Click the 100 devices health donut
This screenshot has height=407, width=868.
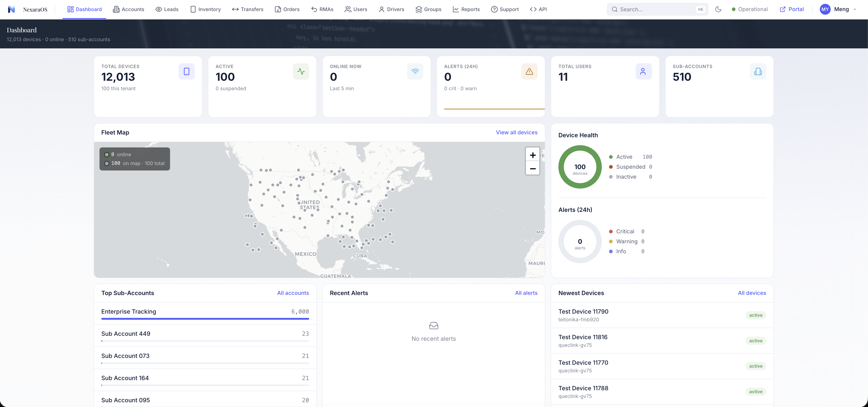(x=580, y=167)
